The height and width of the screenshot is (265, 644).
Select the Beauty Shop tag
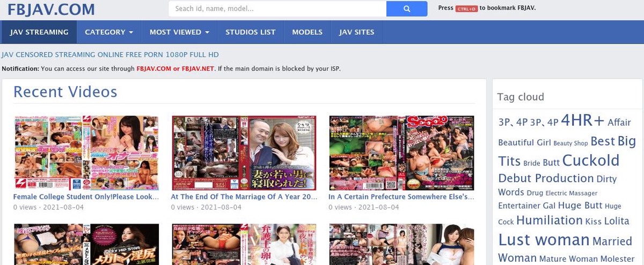tap(570, 144)
